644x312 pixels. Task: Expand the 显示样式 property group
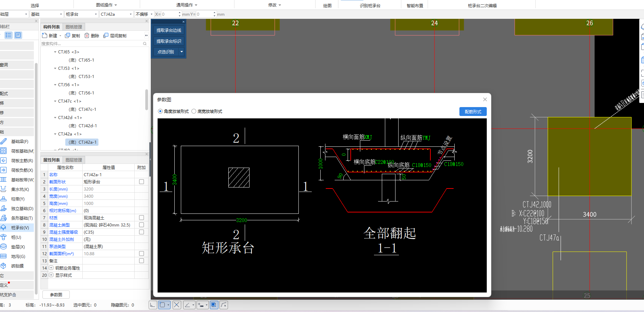(x=51, y=275)
